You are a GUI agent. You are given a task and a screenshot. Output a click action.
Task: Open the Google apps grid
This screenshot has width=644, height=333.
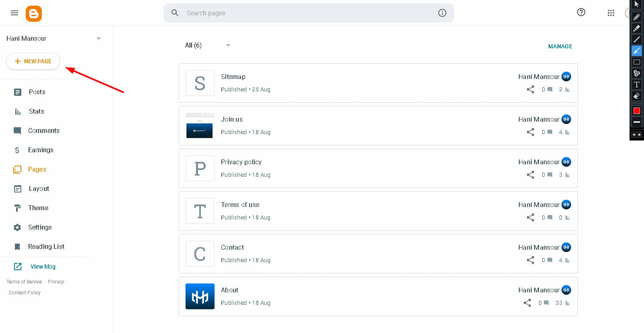[611, 13]
